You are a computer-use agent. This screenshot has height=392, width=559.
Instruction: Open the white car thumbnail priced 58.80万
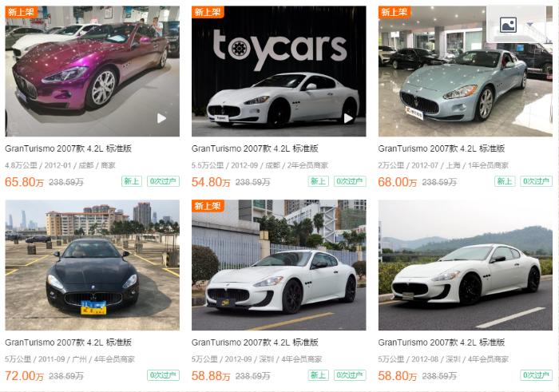[x=465, y=265]
